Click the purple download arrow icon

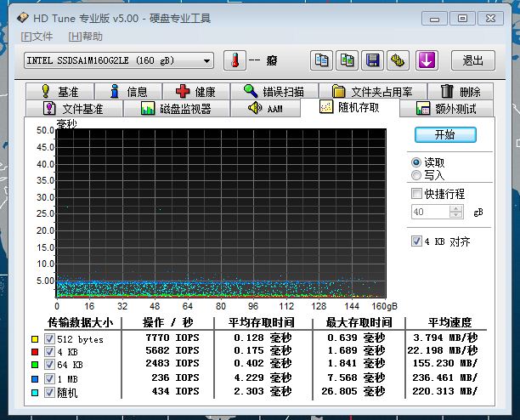pyautogui.click(x=427, y=60)
